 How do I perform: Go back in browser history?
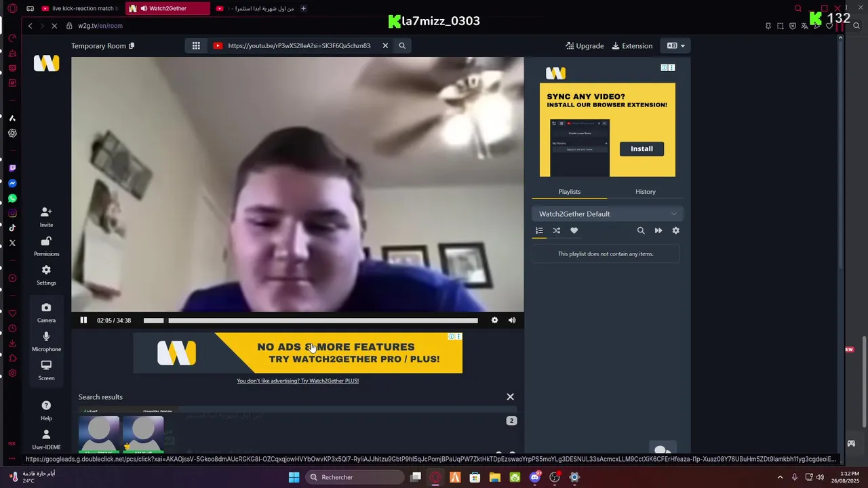(30, 26)
